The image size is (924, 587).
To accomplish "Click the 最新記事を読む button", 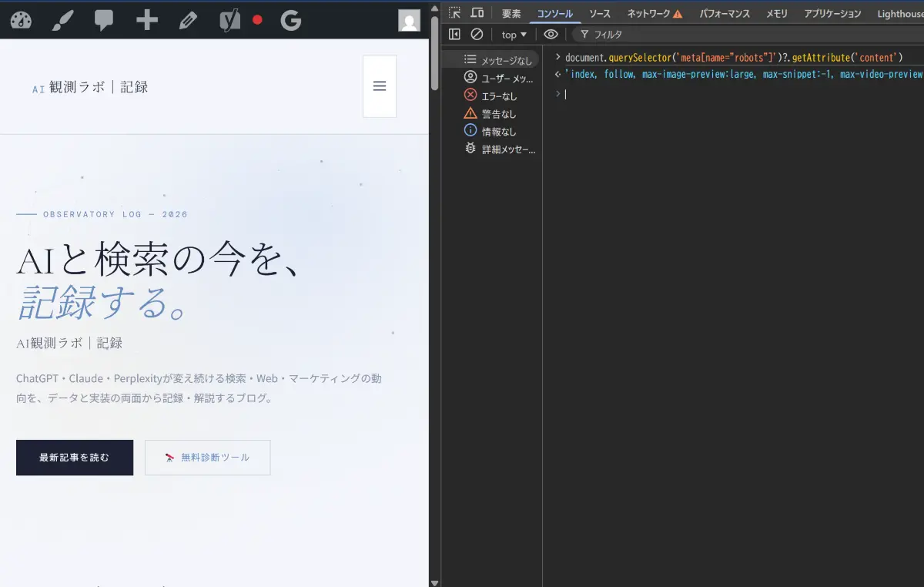I will click(x=74, y=457).
